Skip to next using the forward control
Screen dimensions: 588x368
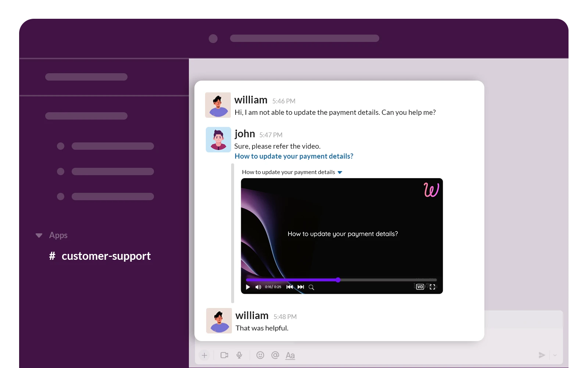(x=301, y=287)
